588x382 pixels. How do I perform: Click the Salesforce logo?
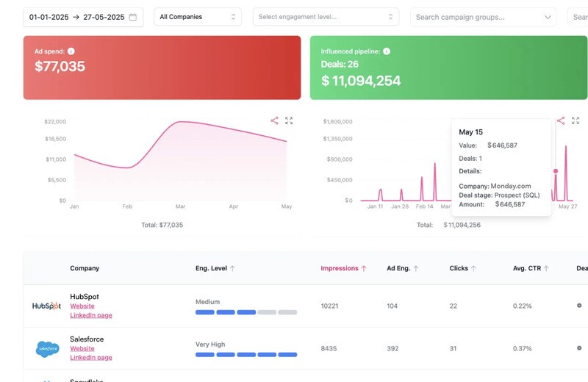point(46,348)
